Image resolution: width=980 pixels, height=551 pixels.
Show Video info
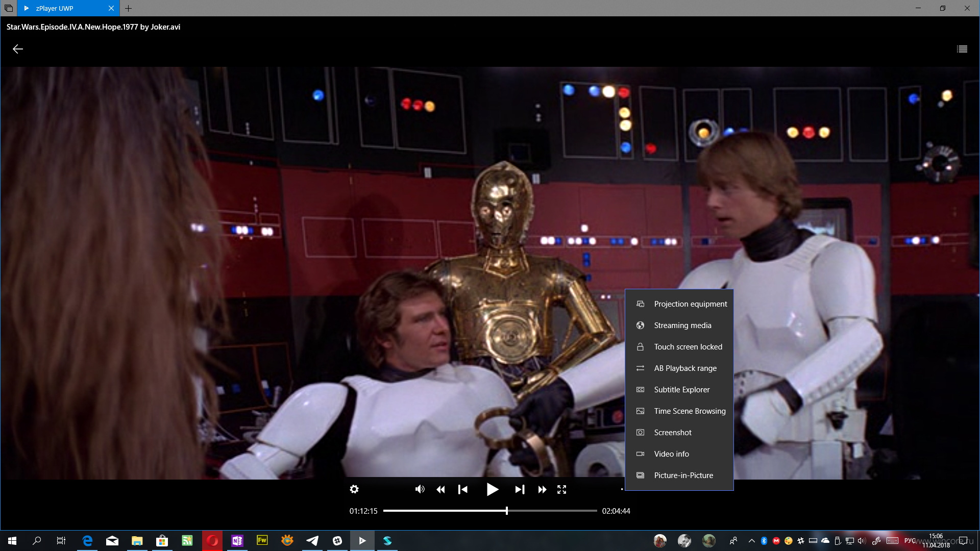(679, 454)
